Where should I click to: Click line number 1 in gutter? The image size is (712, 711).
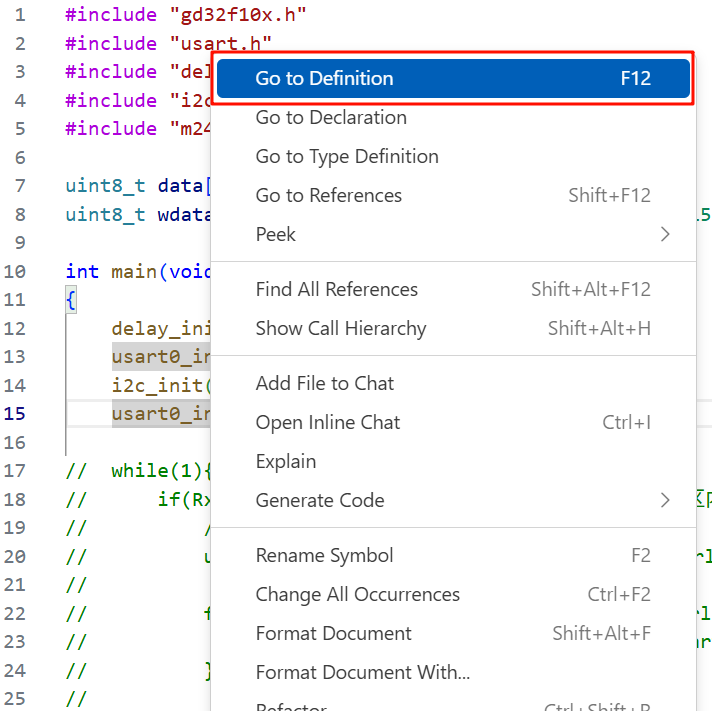click(x=20, y=15)
